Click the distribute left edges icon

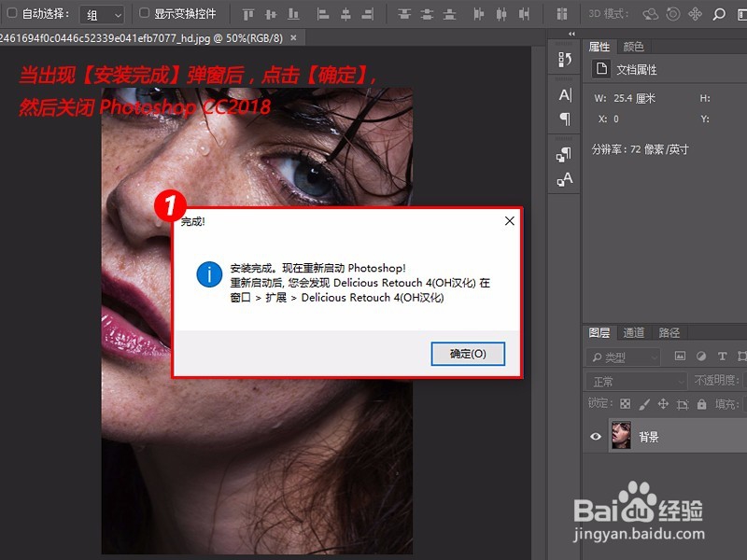click(479, 15)
